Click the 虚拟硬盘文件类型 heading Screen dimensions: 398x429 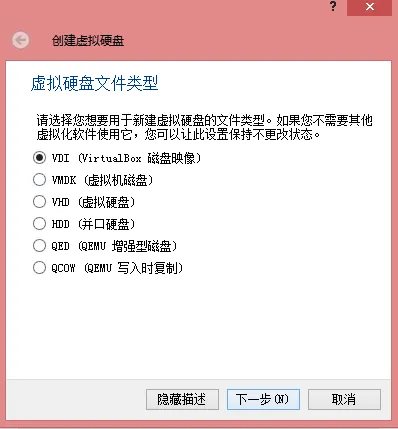tap(94, 83)
